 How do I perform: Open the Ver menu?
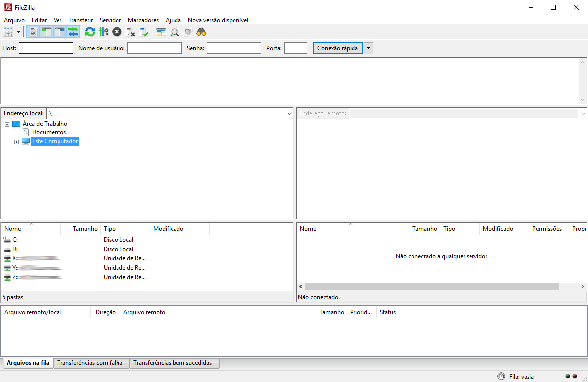coord(58,20)
